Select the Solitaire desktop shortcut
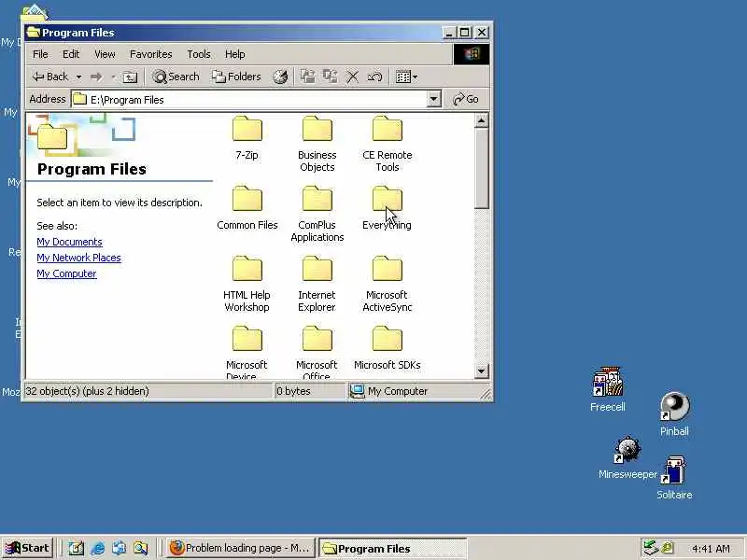The height and width of the screenshot is (560, 747). 674,478
